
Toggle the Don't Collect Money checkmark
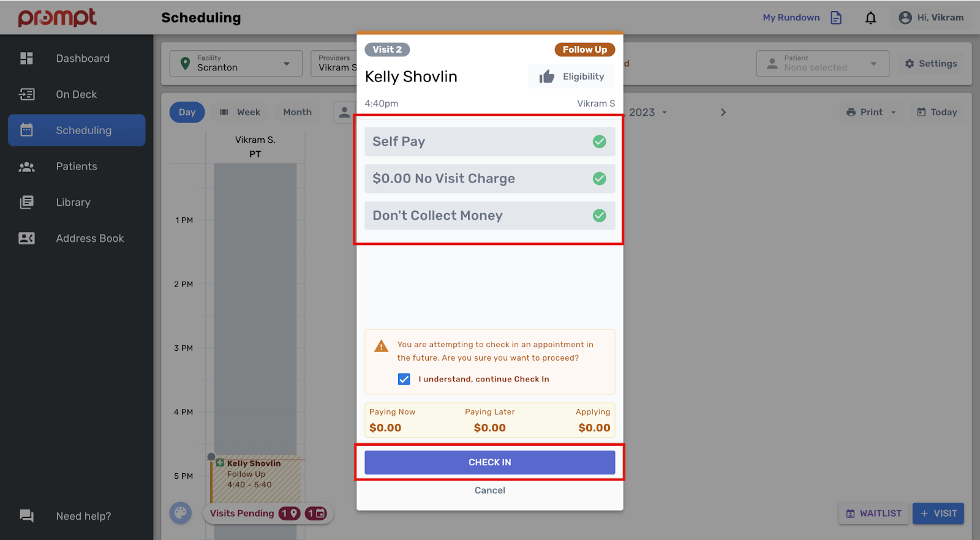coord(599,216)
